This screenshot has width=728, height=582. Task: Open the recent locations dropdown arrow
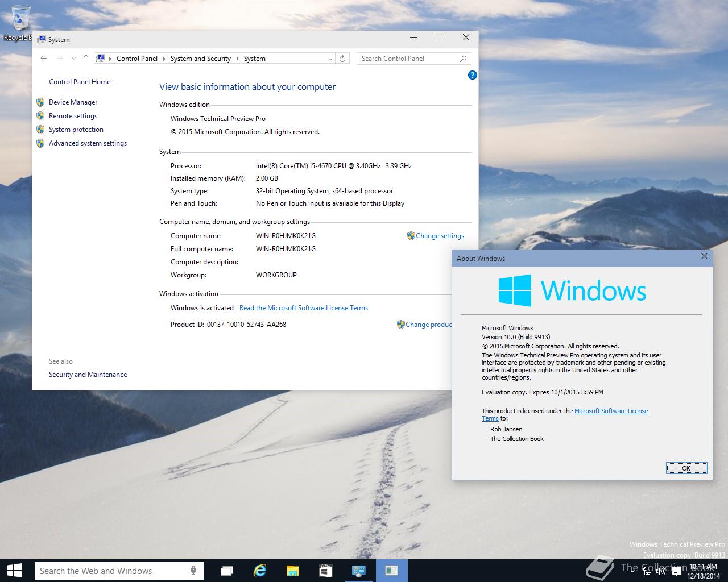tap(73, 59)
